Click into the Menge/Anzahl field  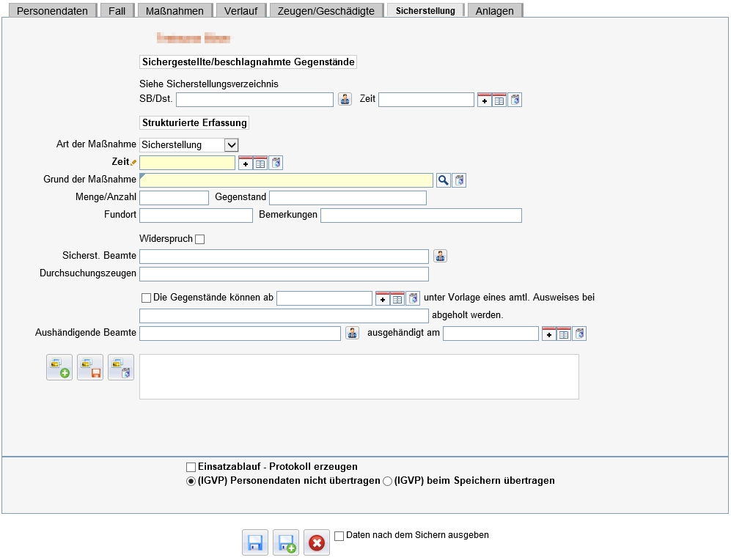[174, 198]
